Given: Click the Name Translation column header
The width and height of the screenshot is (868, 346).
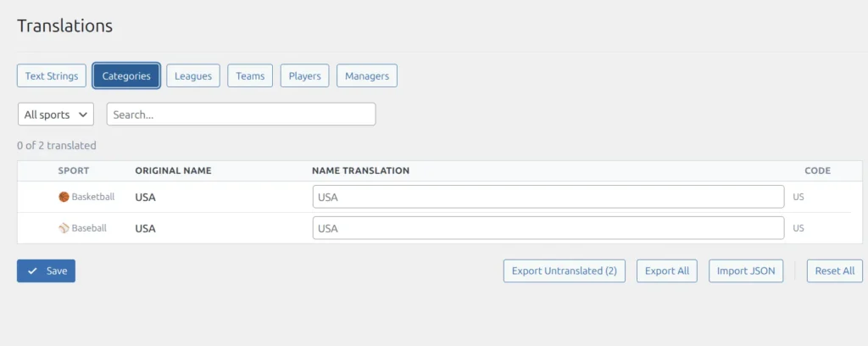Looking at the screenshot, I should 361,170.
